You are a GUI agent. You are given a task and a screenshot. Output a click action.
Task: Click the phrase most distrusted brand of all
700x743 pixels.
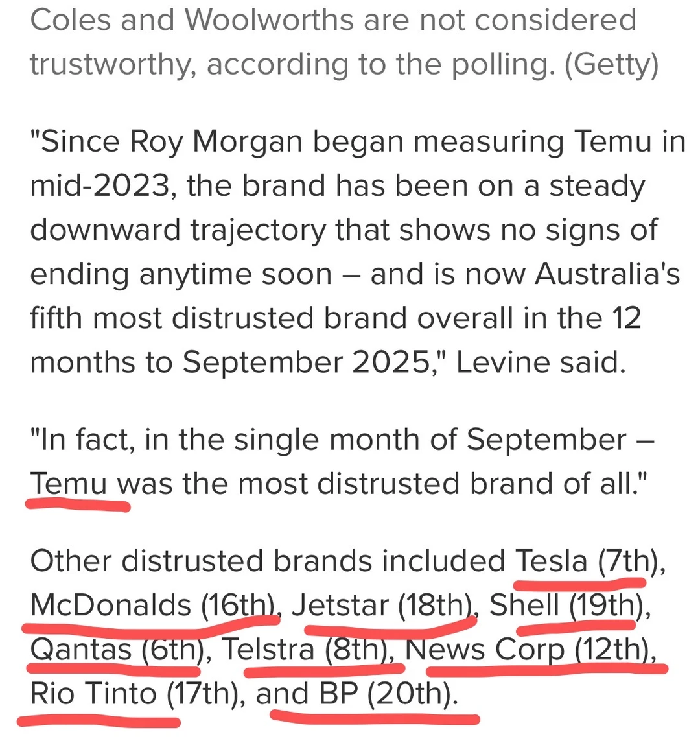pyautogui.click(x=434, y=484)
